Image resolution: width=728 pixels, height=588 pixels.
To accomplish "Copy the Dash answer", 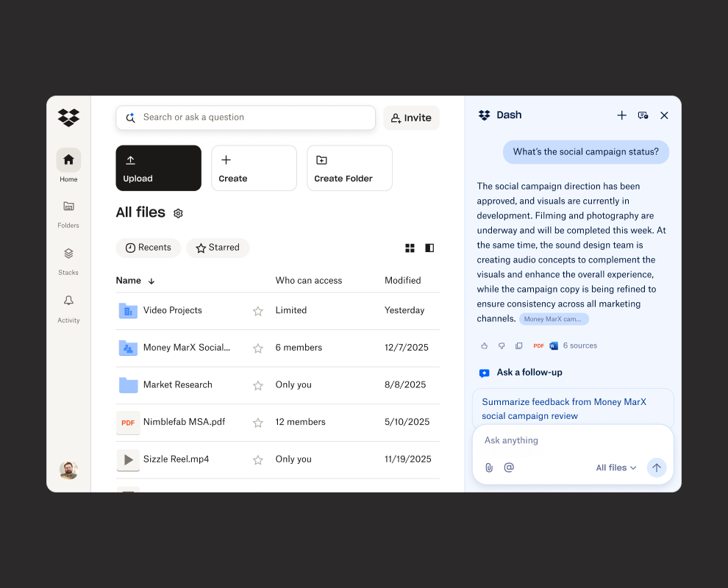I will click(518, 345).
